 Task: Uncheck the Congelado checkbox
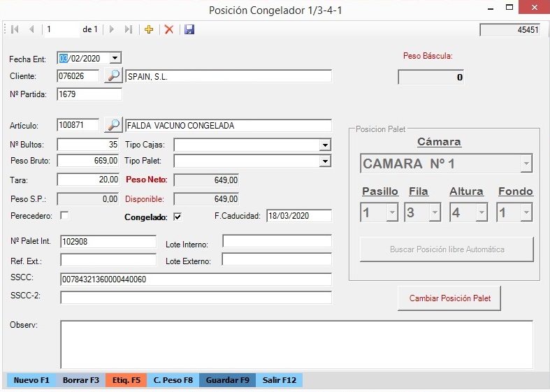point(178,217)
